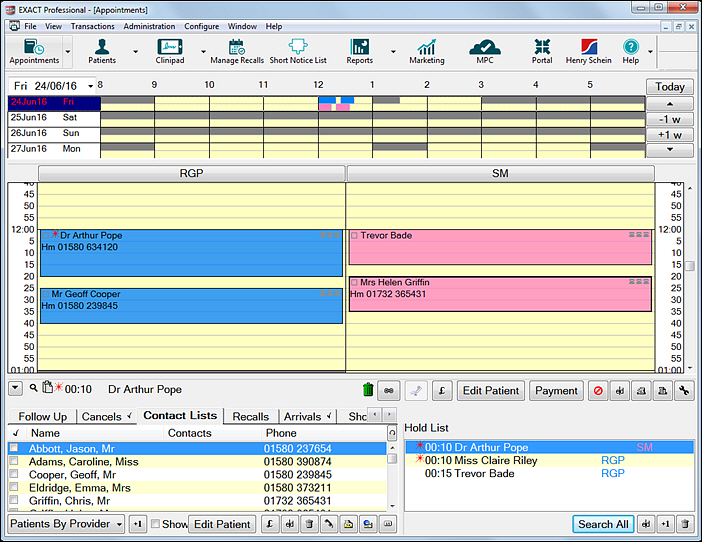702x542 pixels.
Task: Open the Portal toolbar icon
Action: point(542,51)
